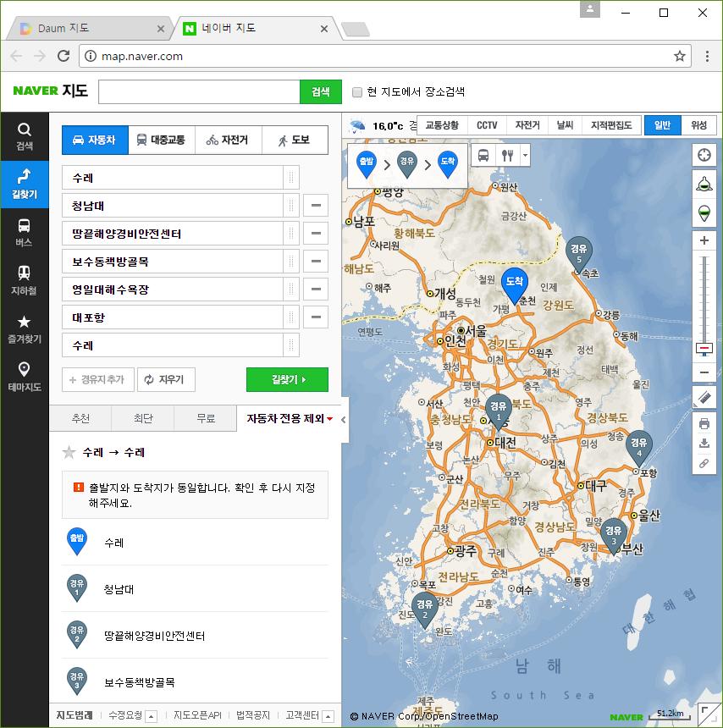Viewport: 723px width, 728px height.
Task: Click the zoom in plus button
Action: (704, 240)
